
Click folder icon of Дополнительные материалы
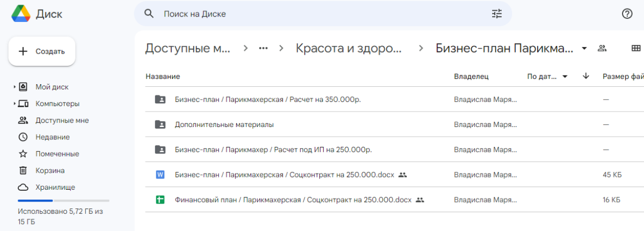coord(160,124)
